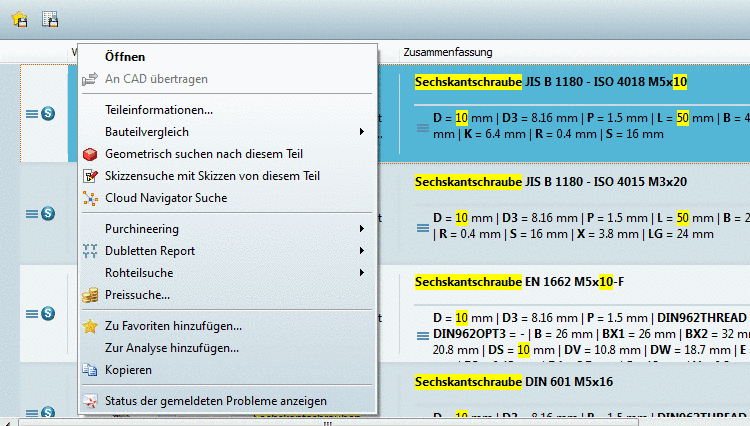Click the table export icon in toolbar
Viewport: 750px width, 426px height.
pyautogui.click(x=50, y=19)
